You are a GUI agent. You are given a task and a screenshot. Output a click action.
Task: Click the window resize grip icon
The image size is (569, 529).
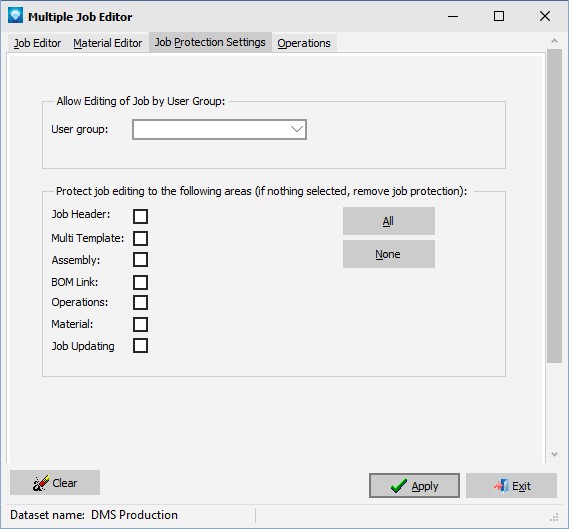[x=554, y=517]
